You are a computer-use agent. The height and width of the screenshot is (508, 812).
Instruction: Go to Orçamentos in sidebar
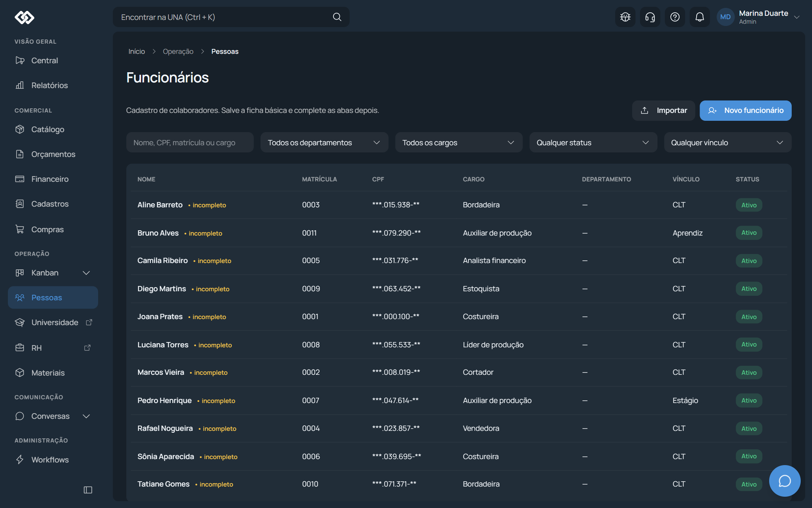click(53, 154)
